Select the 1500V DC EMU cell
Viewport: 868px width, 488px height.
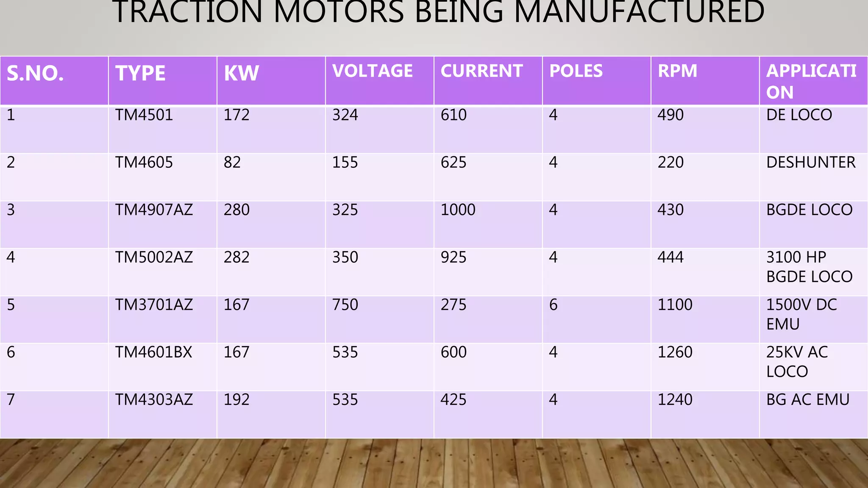[x=801, y=314]
